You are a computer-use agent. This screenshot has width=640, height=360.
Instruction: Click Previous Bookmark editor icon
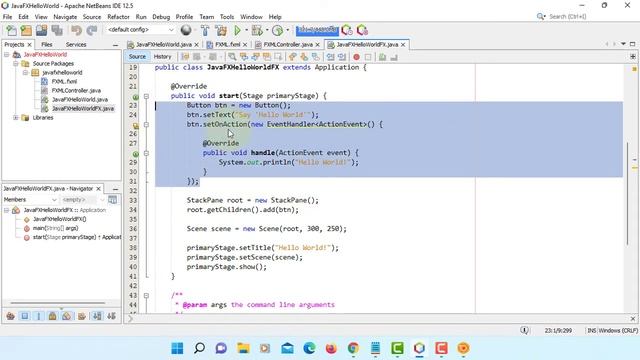tap(292, 57)
